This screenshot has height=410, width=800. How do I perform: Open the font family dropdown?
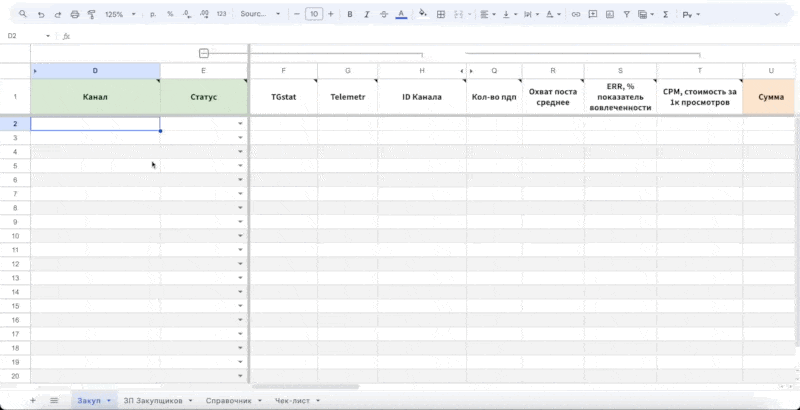[261, 14]
